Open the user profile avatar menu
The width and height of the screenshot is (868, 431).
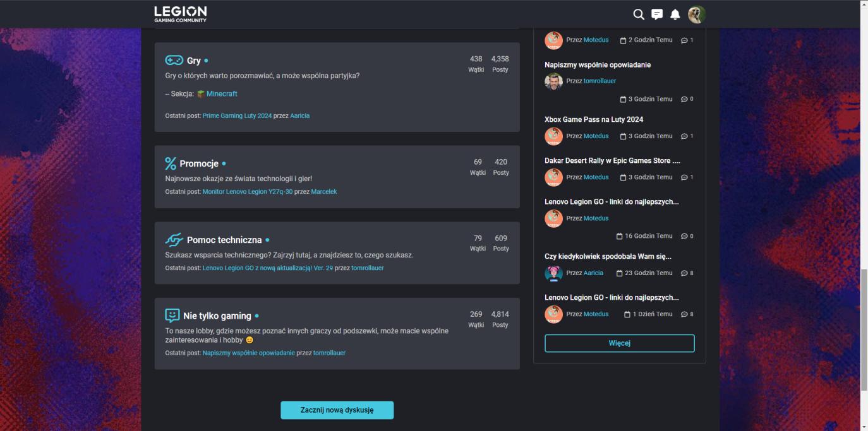click(x=696, y=15)
